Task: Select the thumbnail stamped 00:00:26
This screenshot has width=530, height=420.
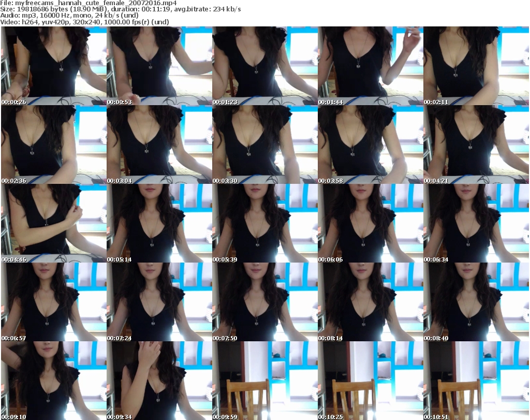Action: [54, 66]
